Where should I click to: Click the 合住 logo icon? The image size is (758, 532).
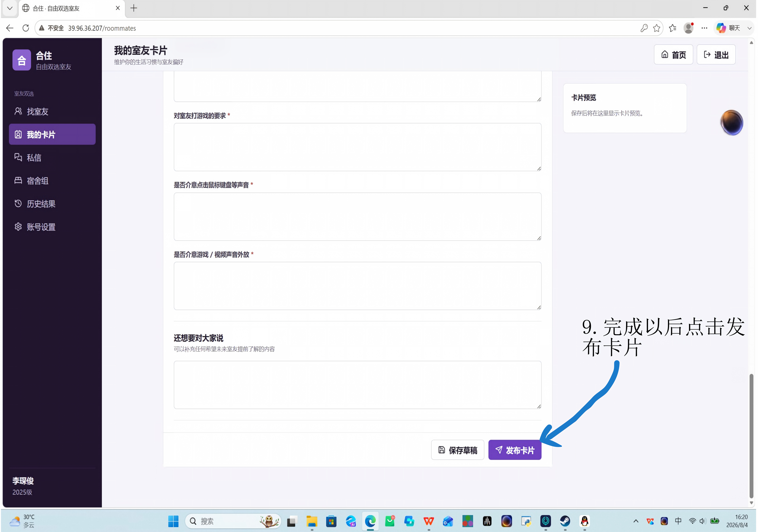tap(22, 60)
